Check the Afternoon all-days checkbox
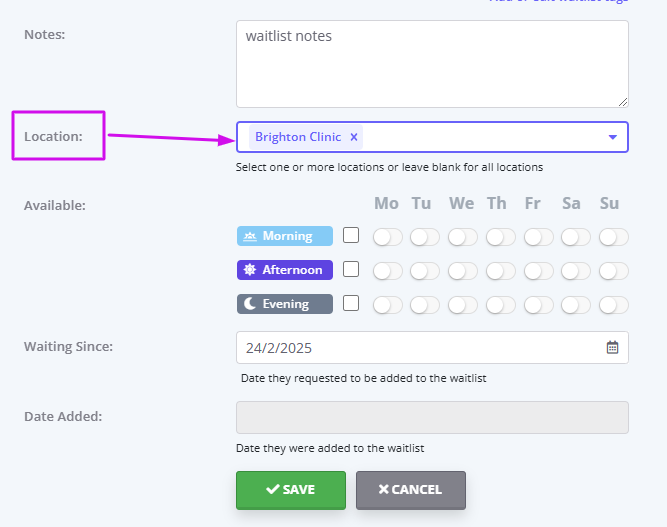This screenshot has width=667, height=527. pyautogui.click(x=351, y=269)
